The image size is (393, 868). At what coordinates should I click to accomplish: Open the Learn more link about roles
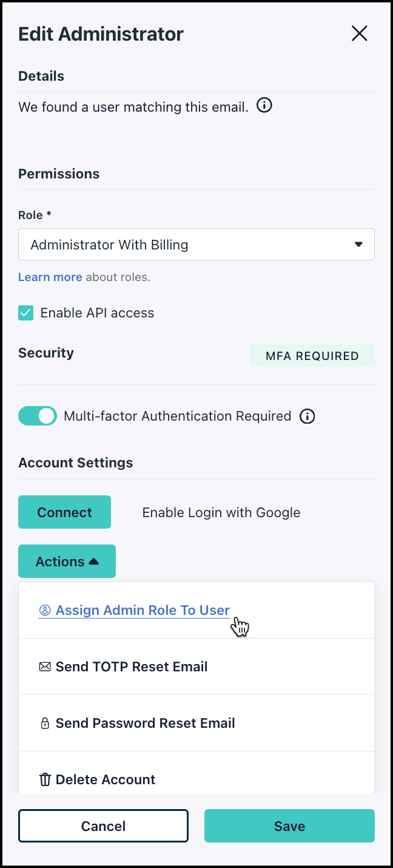tap(50, 277)
